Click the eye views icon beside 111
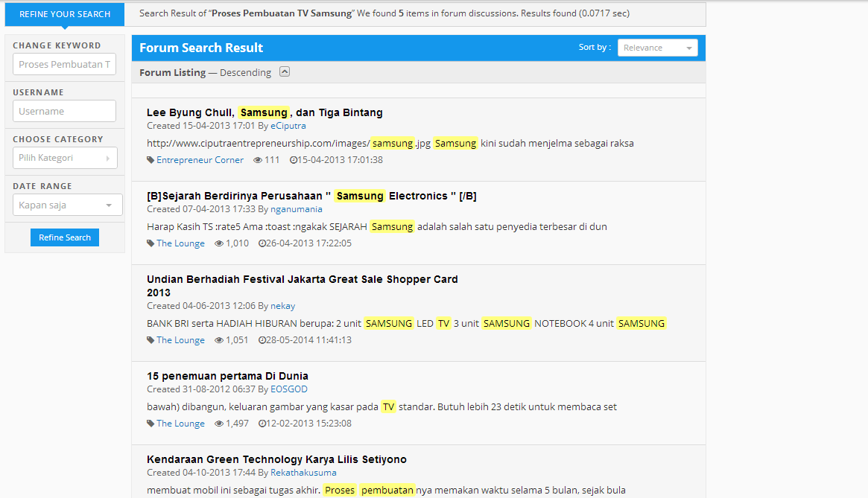 click(258, 160)
